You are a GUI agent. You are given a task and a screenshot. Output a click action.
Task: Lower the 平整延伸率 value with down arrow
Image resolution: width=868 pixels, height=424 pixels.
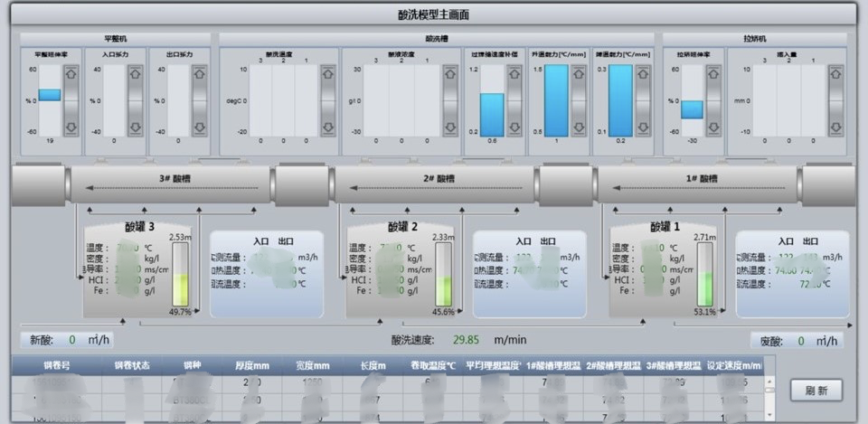[x=71, y=127]
